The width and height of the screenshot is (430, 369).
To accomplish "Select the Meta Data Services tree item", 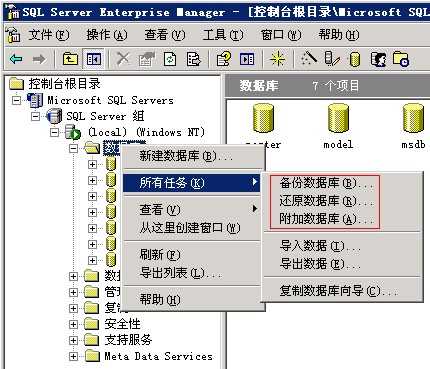I will coord(158,356).
